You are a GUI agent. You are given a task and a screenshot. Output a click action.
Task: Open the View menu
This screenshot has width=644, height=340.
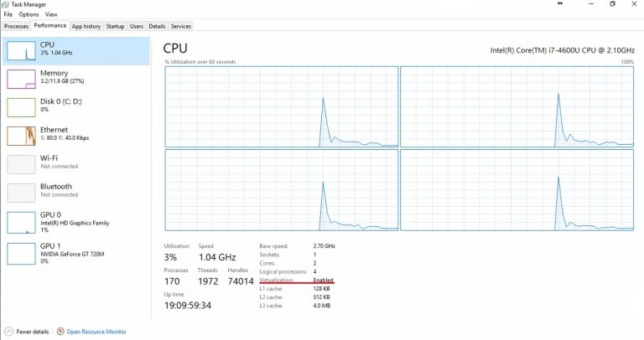(x=52, y=14)
